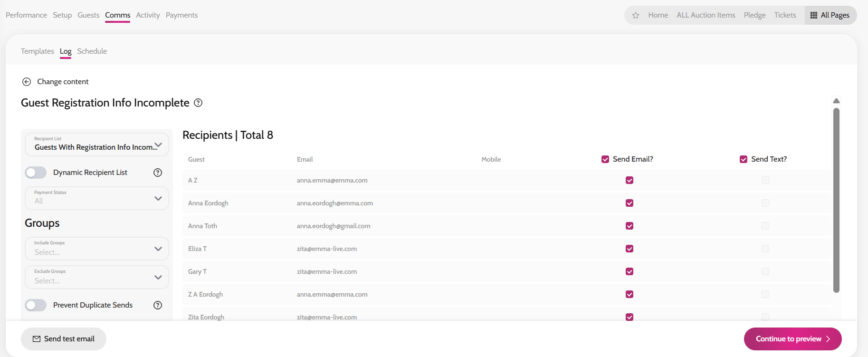Open the ALL Auction Items link
Screen dimensions: 868x357
coord(706,15)
